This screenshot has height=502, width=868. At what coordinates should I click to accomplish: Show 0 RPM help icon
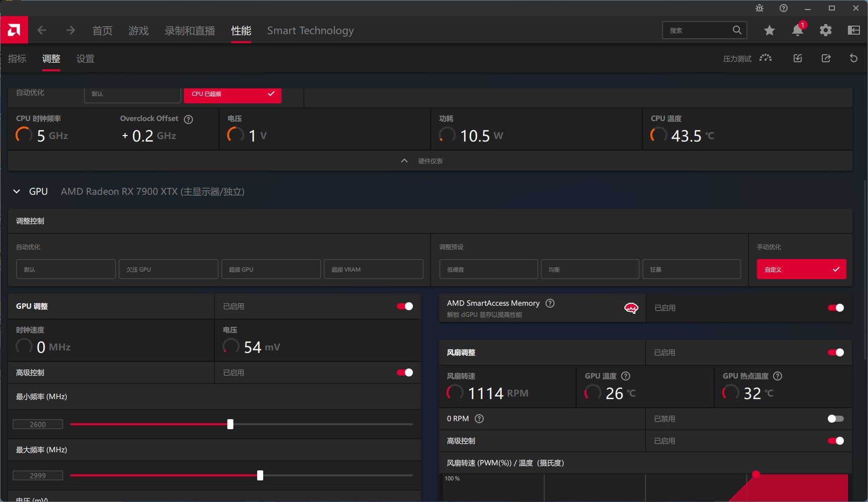tap(479, 419)
